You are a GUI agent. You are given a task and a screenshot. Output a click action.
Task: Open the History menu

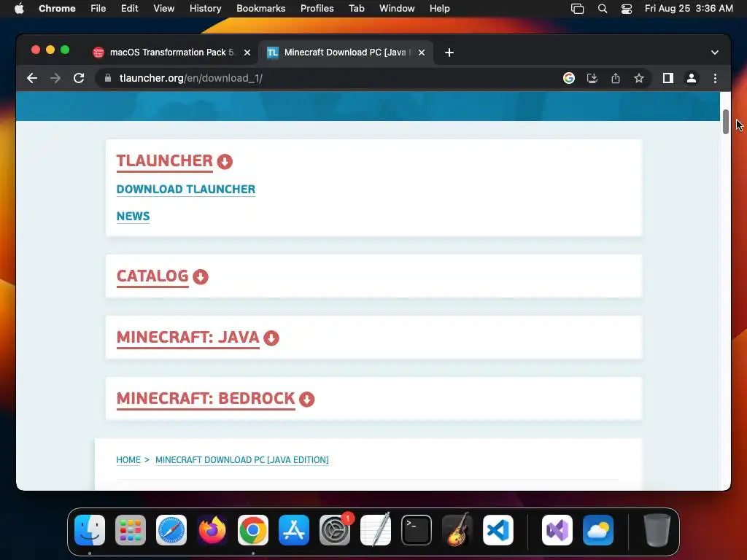click(205, 9)
